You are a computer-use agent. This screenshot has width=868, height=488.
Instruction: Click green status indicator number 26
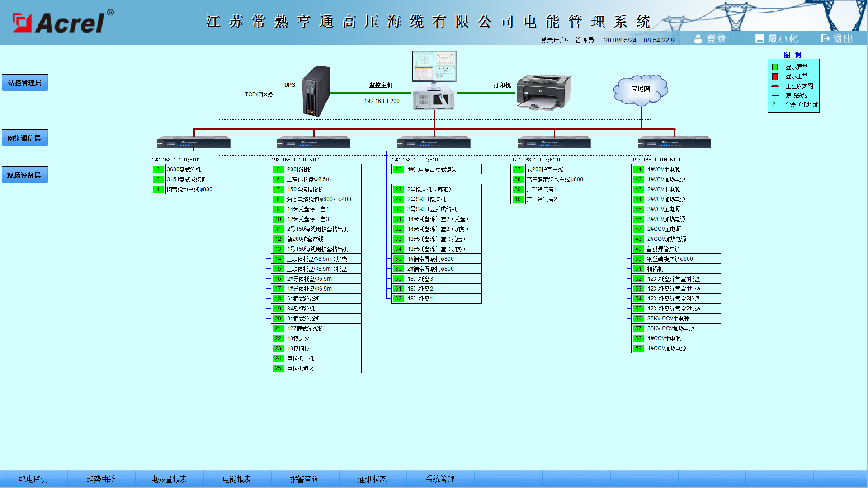tap(398, 169)
